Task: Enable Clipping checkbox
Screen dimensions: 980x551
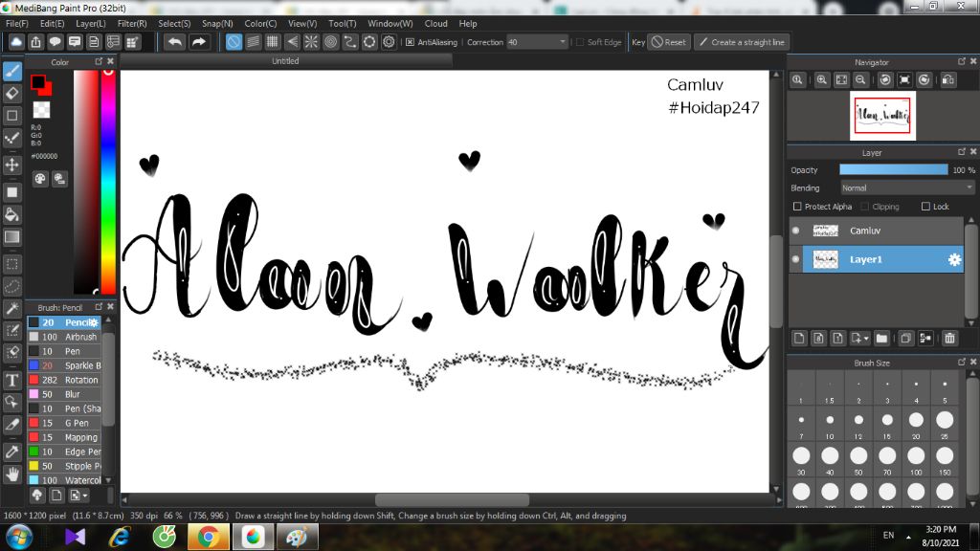Action: [x=865, y=207]
